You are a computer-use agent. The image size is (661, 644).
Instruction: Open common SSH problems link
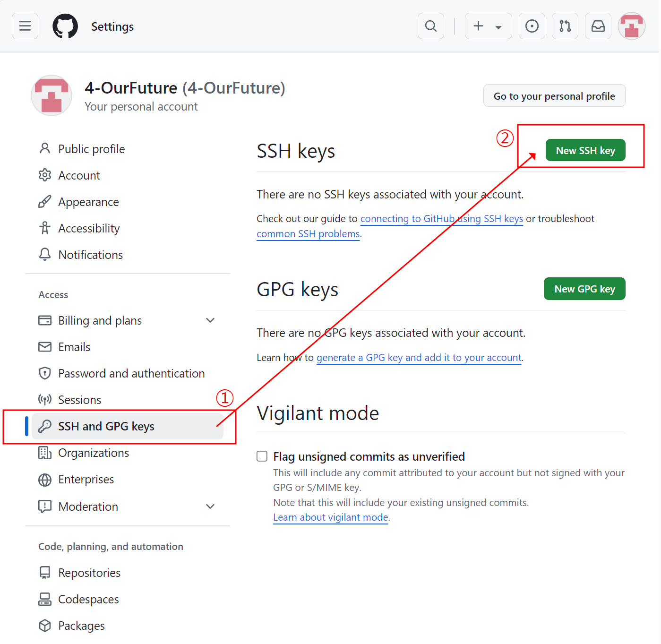pos(308,234)
